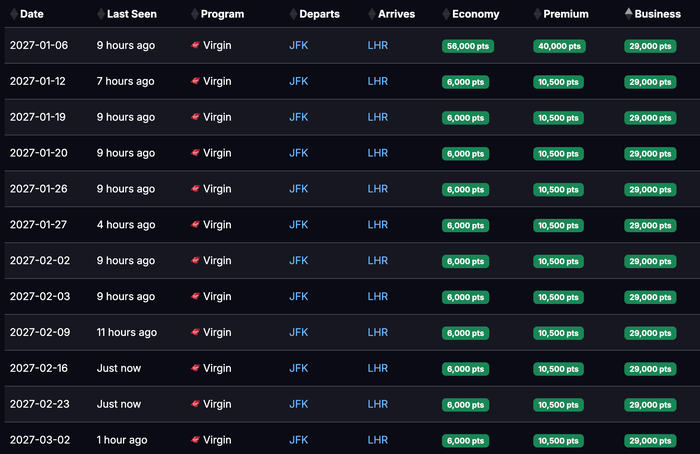Screen dimensions: 700x454
Task: Click Premium 10,500 pts badge for 2027-03-02
Action: coord(558,441)
